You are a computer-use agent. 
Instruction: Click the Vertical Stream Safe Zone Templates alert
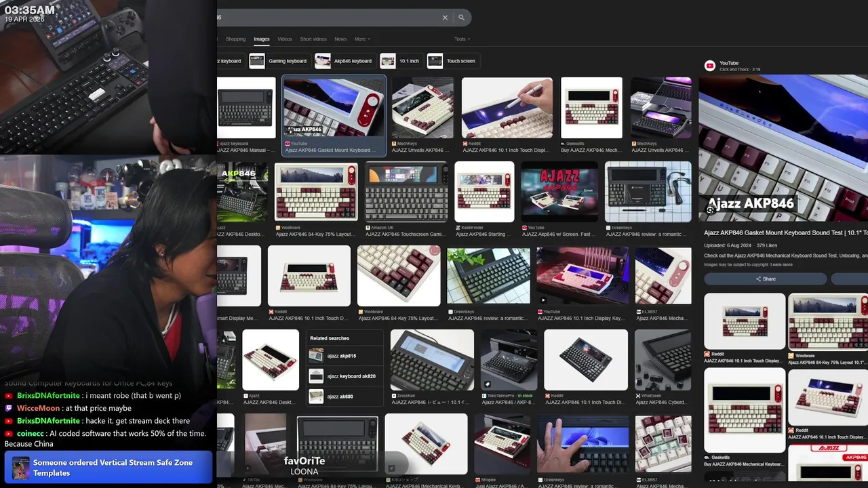tap(108, 468)
